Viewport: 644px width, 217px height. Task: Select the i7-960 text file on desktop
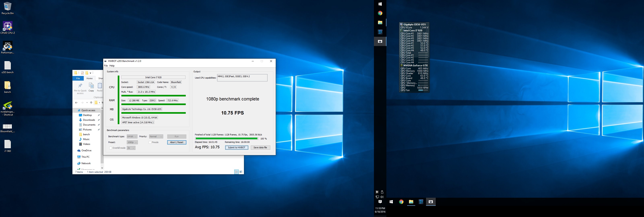tap(7, 146)
